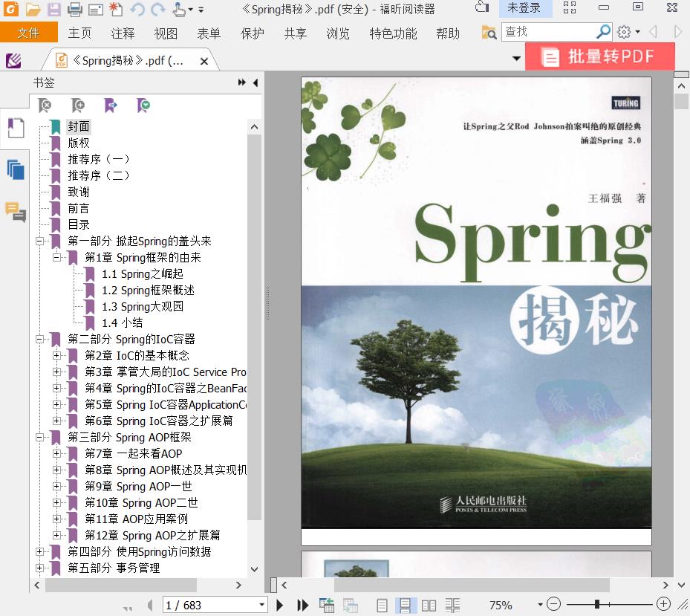This screenshot has width=690, height=616.
Task: Add a new bookmark with the plus bookmark icon
Action: point(78,106)
